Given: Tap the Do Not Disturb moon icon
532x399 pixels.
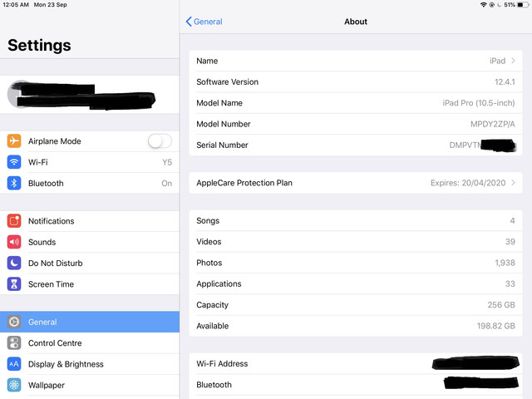Looking at the screenshot, I should tap(14, 263).
